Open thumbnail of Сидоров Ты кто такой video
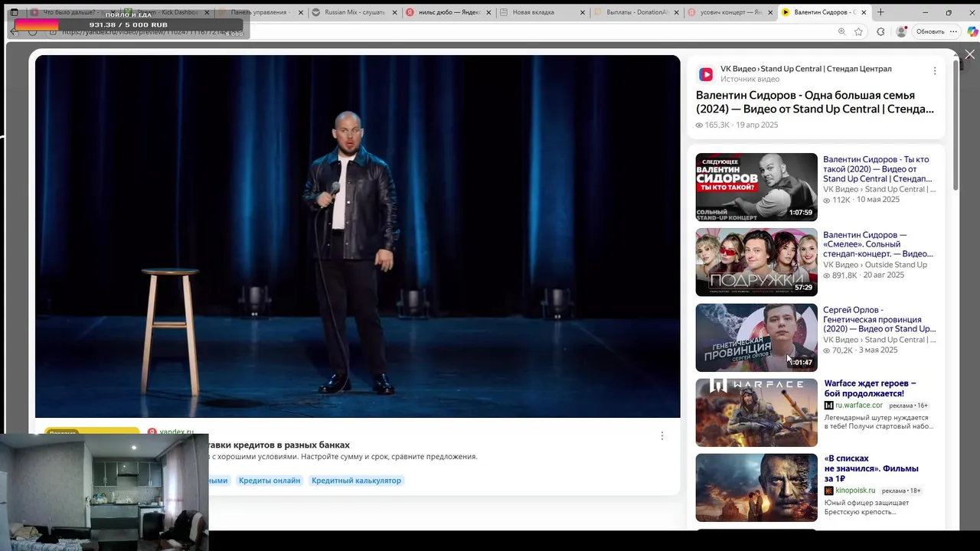Image resolution: width=980 pixels, height=551 pixels. [756, 187]
